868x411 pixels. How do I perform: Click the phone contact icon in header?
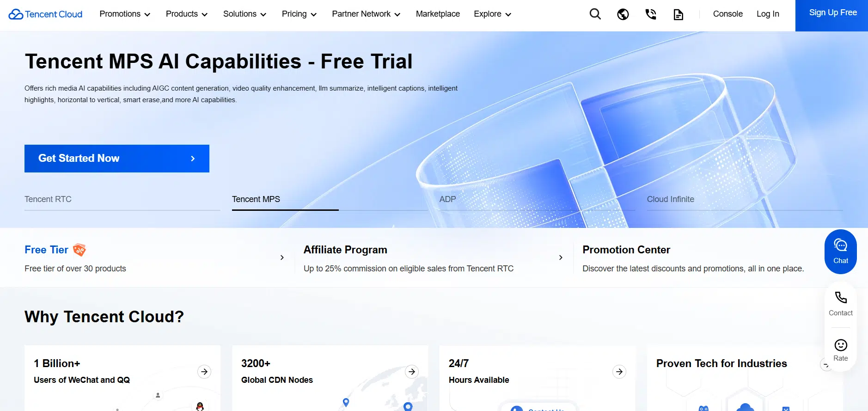pos(650,14)
